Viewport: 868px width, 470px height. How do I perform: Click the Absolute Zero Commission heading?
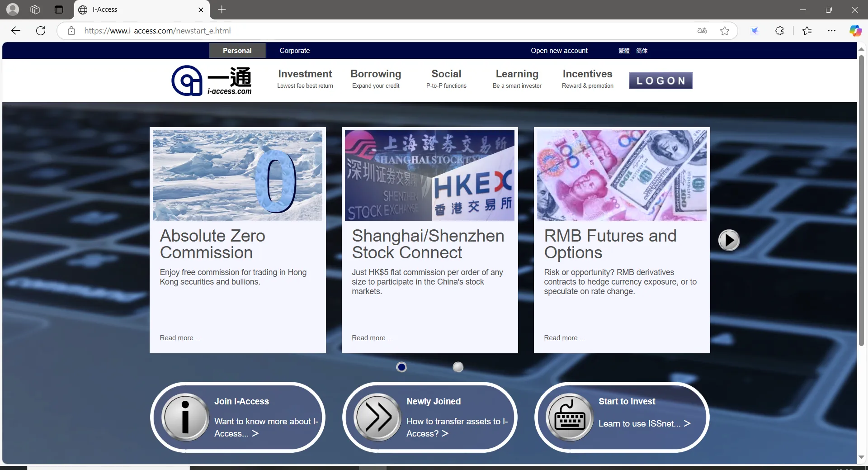coord(212,244)
